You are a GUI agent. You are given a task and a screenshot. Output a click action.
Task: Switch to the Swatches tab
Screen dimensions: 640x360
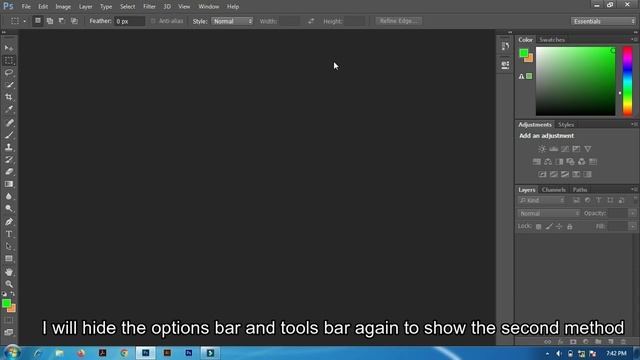[552, 40]
